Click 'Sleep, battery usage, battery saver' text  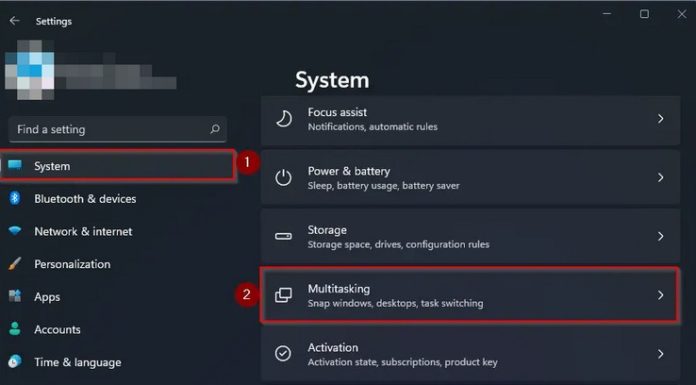click(x=384, y=186)
